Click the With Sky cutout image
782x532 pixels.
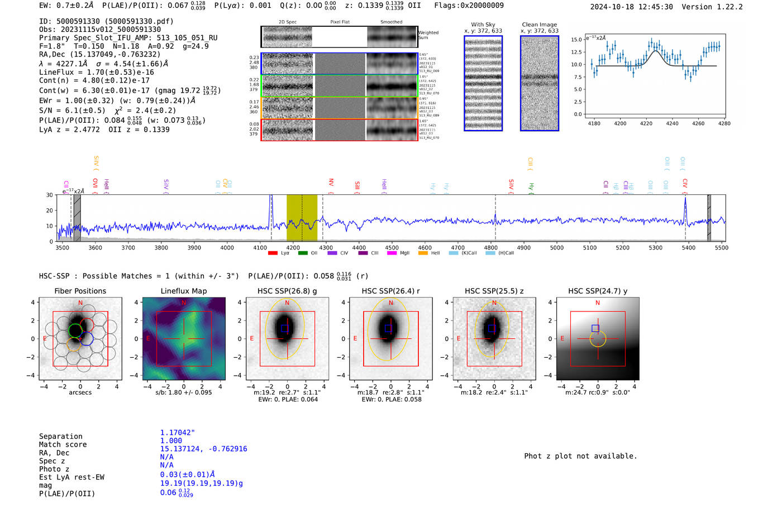(x=483, y=83)
